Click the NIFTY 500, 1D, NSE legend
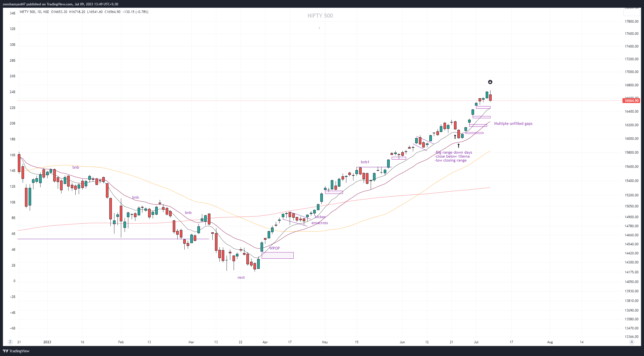The image size is (644, 356). [34, 12]
